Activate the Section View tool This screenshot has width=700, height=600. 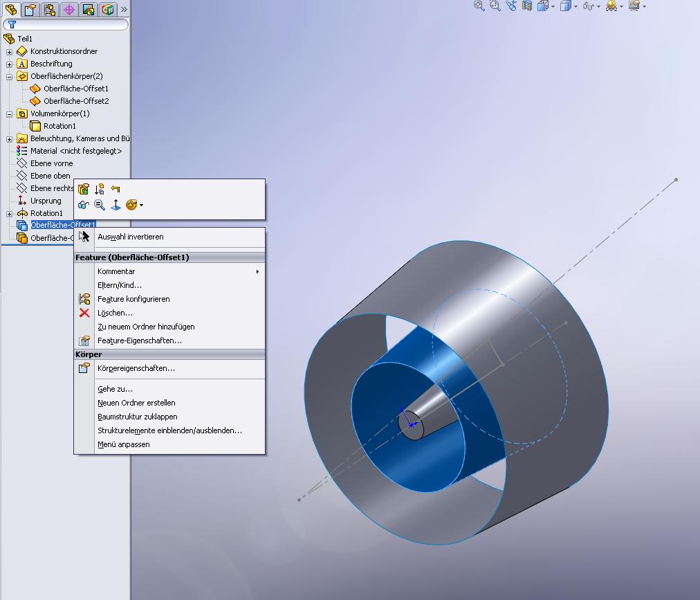(x=527, y=6)
